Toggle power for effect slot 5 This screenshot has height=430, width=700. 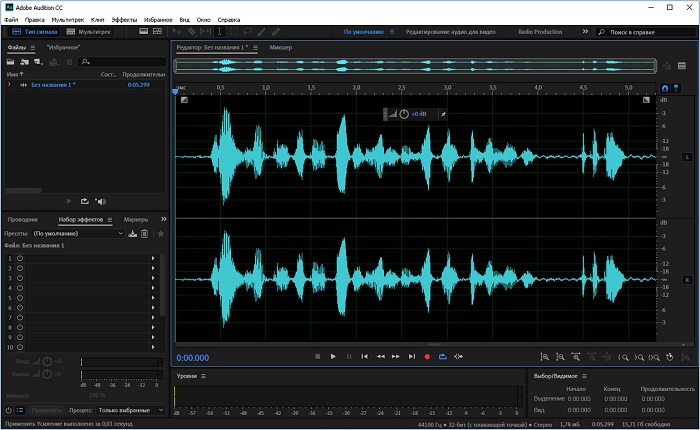pos(20,298)
